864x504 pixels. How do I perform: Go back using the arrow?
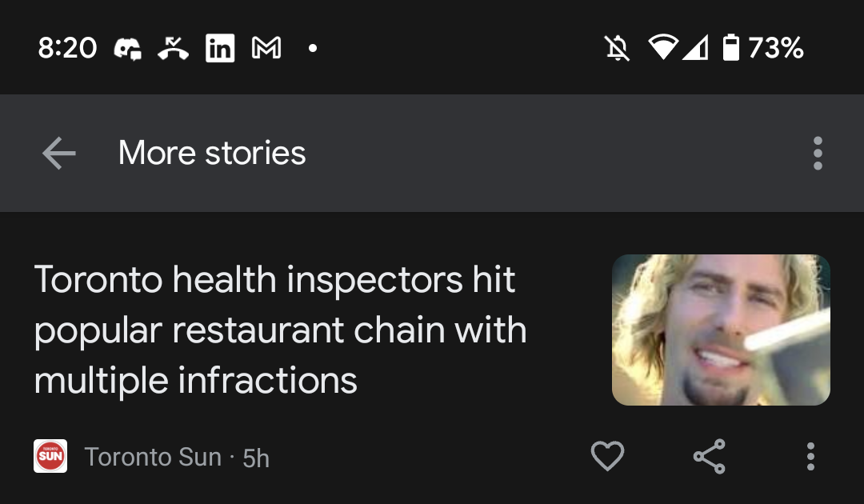(58, 153)
